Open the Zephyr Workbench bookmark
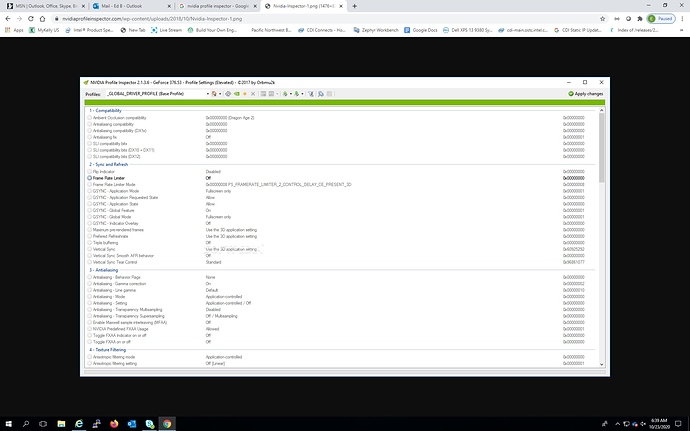The height and width of the screenshot is (431, 690). tap(376, 30)
